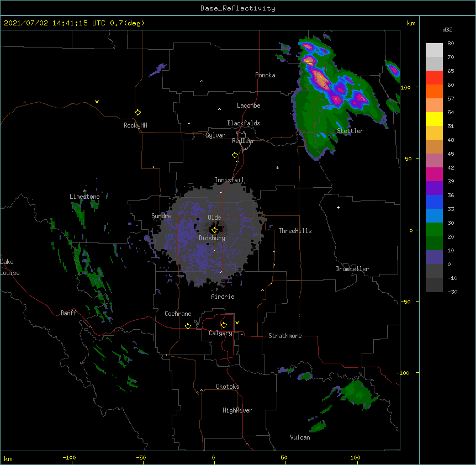
Task: Click the HighRiver label
Action: pos(237,410)
